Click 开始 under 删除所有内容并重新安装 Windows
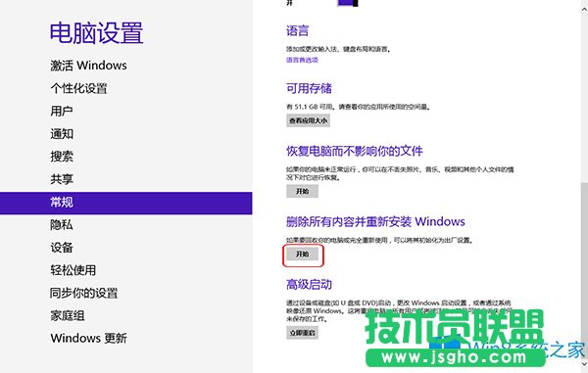The height and width of the screenshot is (373, 588). tap(302, 255)
